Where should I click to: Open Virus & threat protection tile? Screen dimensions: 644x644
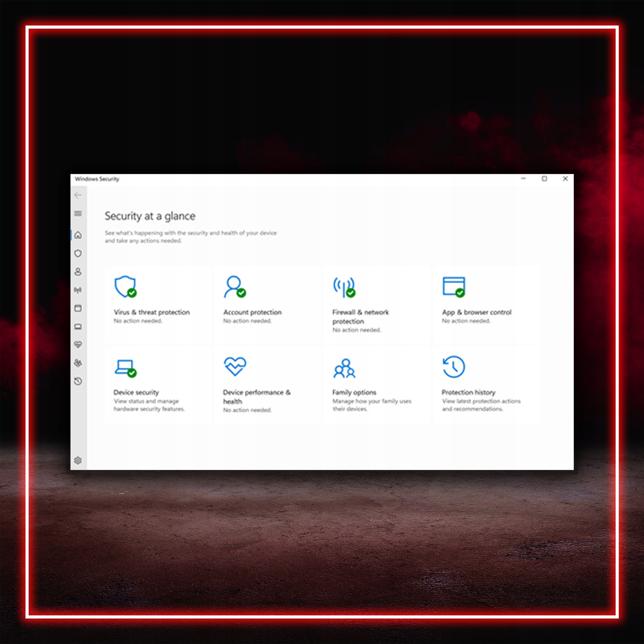pos(152,312)
